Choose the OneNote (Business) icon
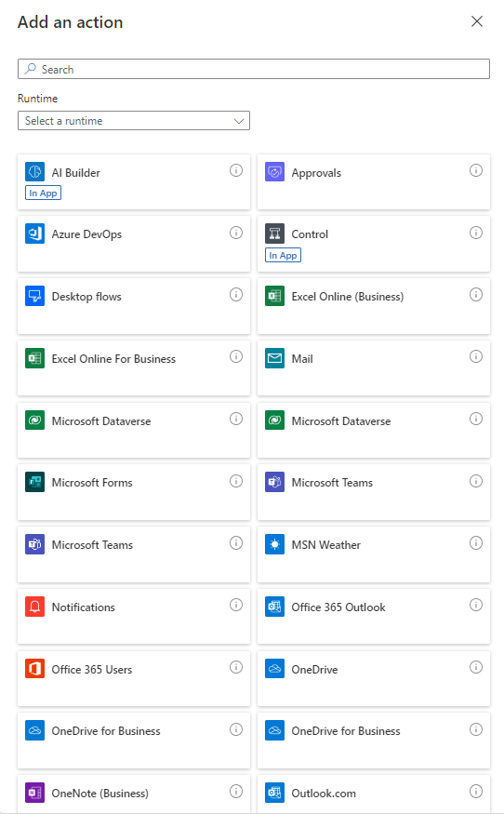 [x=34, y=793]
